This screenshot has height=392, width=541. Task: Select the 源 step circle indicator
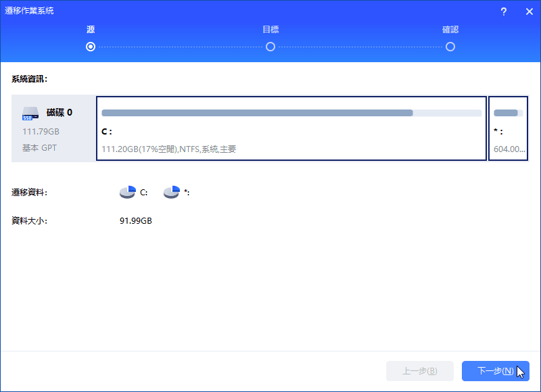click(91, 47)
